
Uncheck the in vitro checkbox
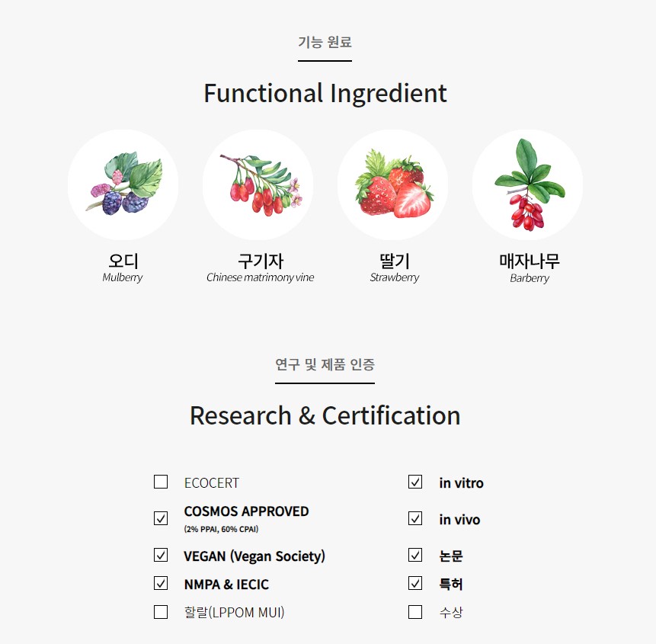pyautogui.click(x=415, y=482)
